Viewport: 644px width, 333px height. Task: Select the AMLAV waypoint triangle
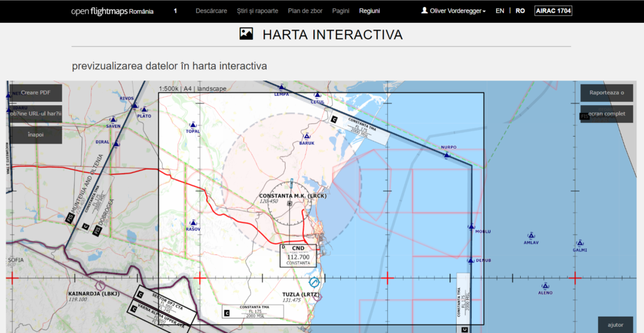(531, 236)
